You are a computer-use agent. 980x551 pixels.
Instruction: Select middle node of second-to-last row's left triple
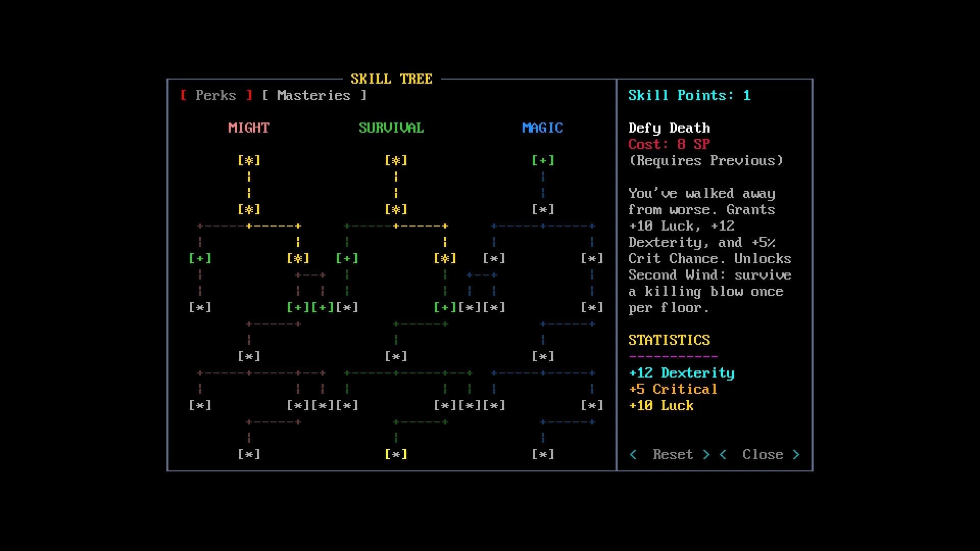323,405
